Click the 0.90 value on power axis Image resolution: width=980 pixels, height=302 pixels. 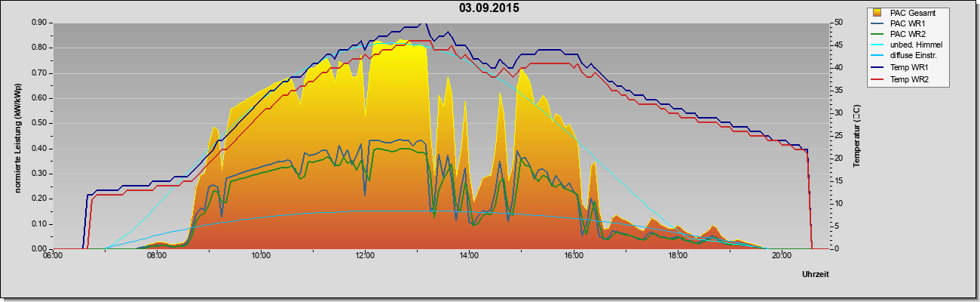click(40, 23)
